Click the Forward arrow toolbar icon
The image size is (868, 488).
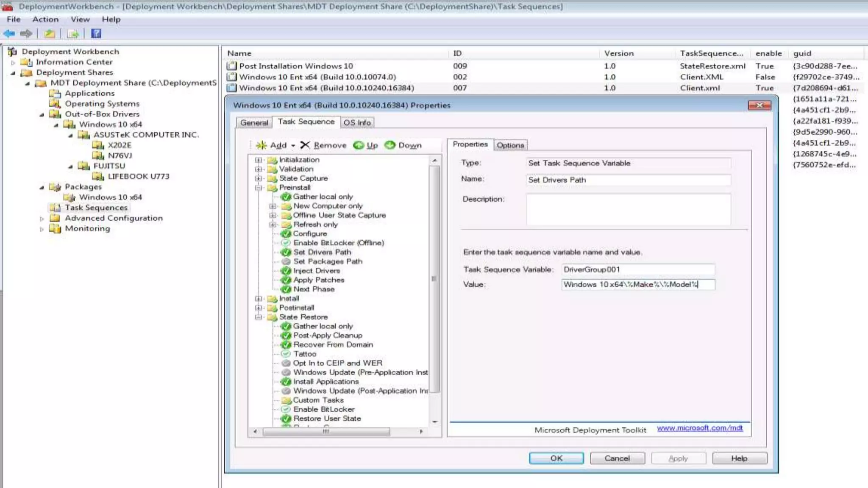26,33
